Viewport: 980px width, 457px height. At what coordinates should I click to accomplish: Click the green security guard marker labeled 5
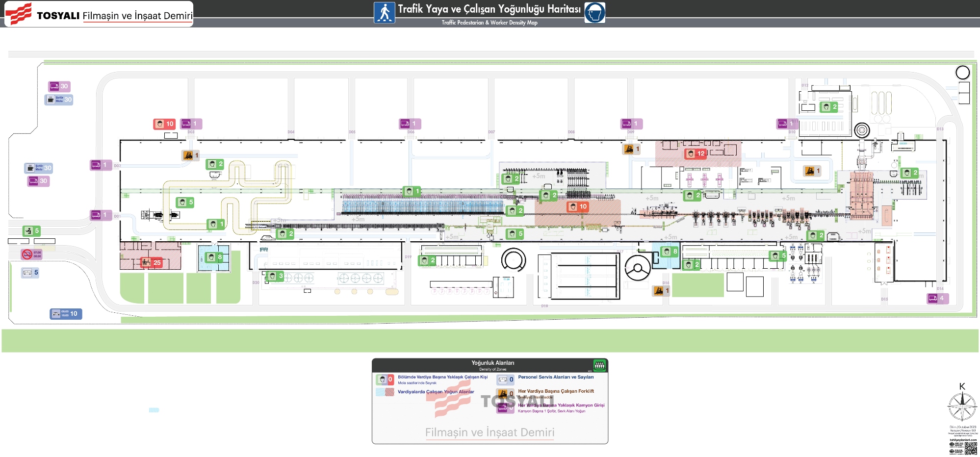coord(32,230)
